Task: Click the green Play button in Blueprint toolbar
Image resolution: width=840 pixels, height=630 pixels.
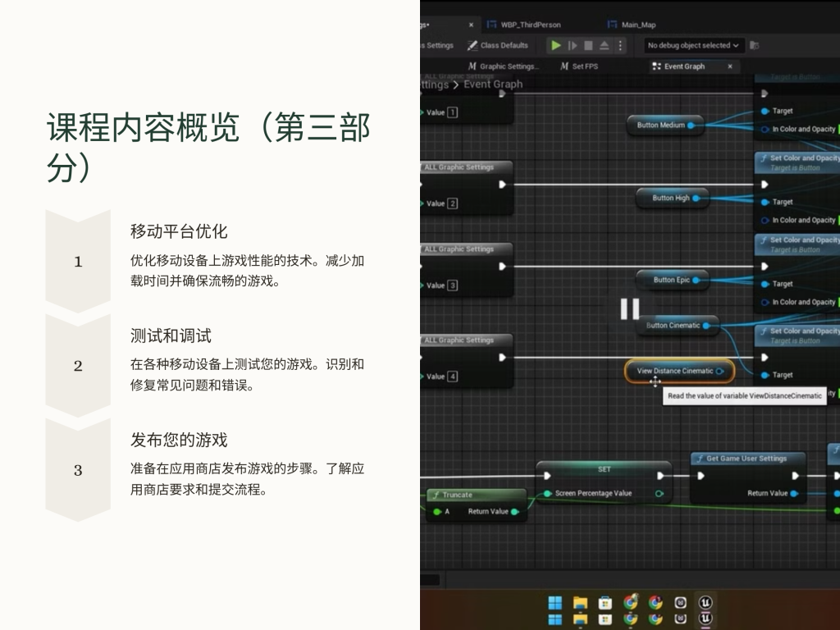Action: click(556, 46)
